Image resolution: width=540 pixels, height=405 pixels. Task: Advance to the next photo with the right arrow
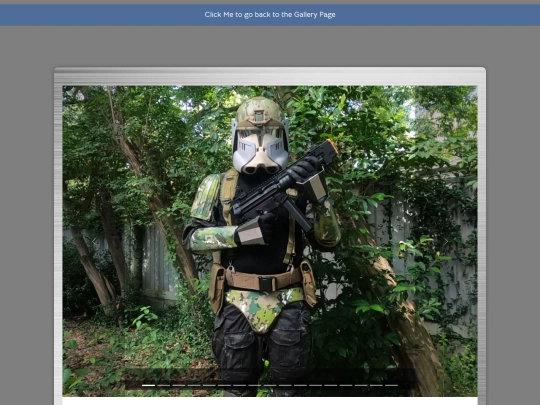point(445,241)
